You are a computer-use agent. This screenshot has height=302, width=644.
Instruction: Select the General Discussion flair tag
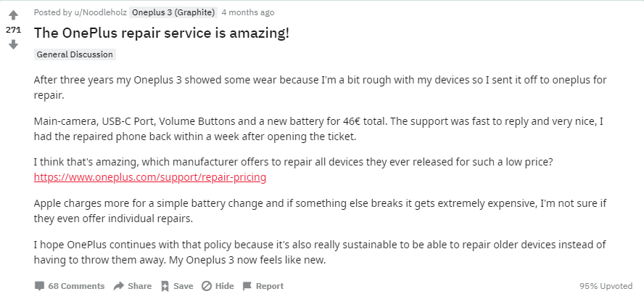(75, 54)
